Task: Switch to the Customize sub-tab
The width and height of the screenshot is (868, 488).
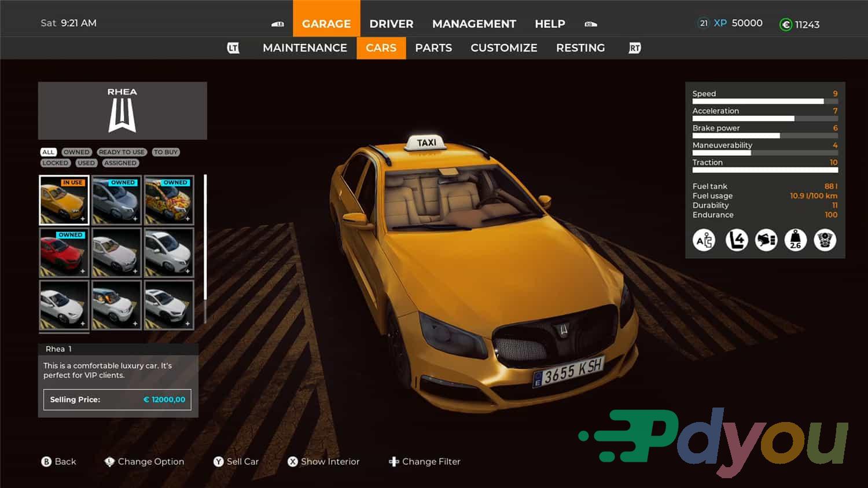Action: (504, 48)
